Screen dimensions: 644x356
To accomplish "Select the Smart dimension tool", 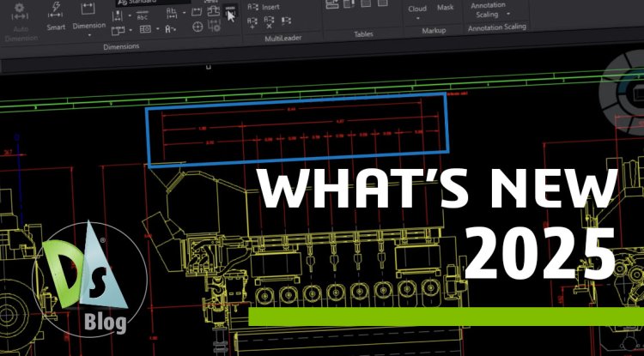I will 56,16.
